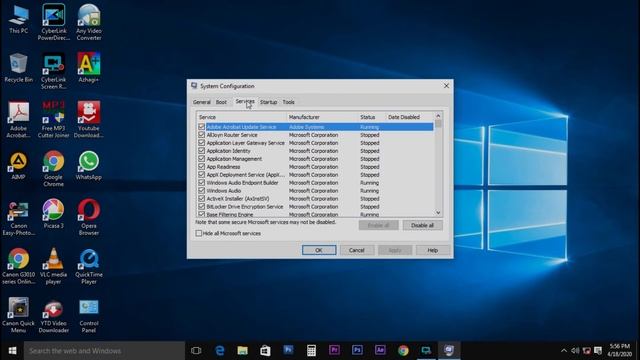Screen dimensions: 640x360
Task: Select YTD Video Downloader desktop icon
Action: pos(53,315)
